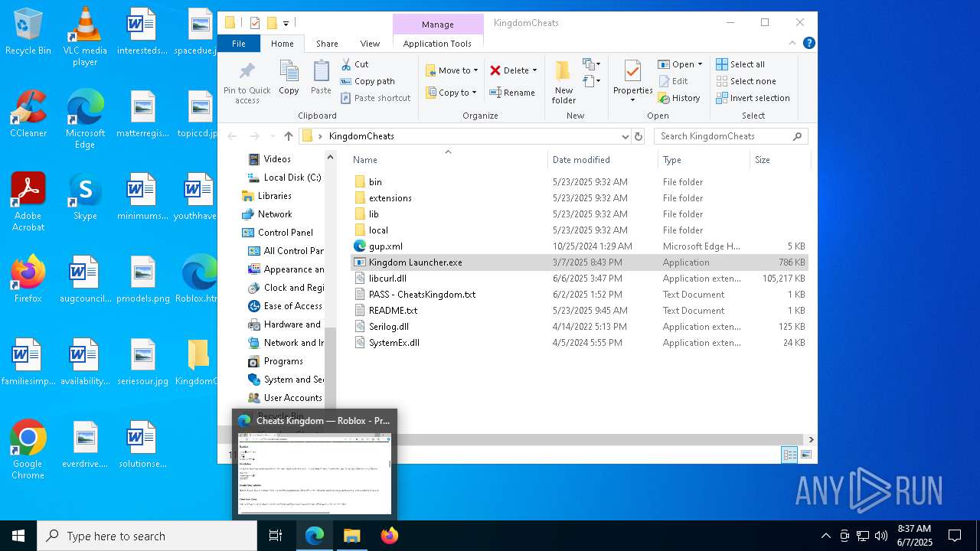Select the Kingdom Launcher.exe file
The image size is (980, 551).
pyautogui.click(x=580, y=262)
